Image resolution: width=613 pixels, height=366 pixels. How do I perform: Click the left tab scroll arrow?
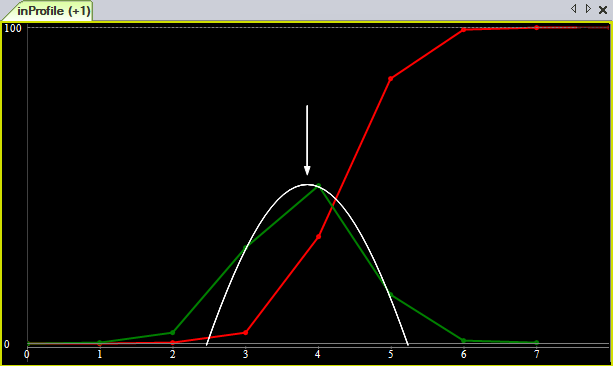tap(574, 9)
